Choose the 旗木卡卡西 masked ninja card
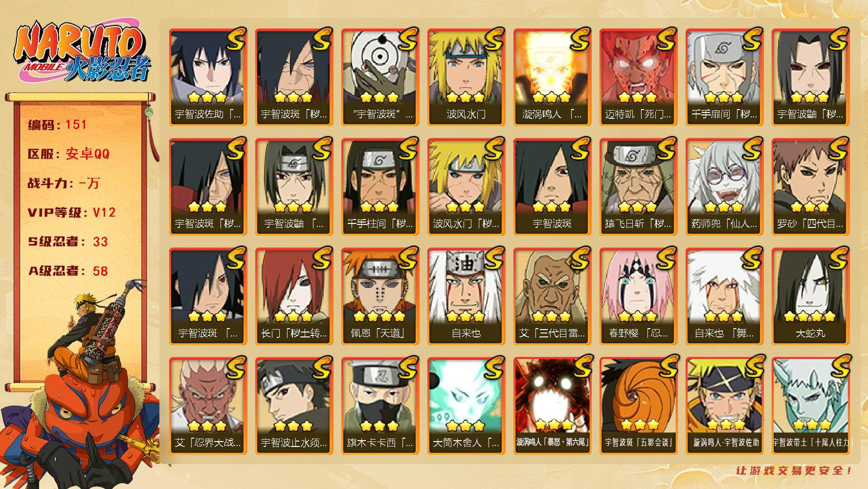 tap(380, 406)
